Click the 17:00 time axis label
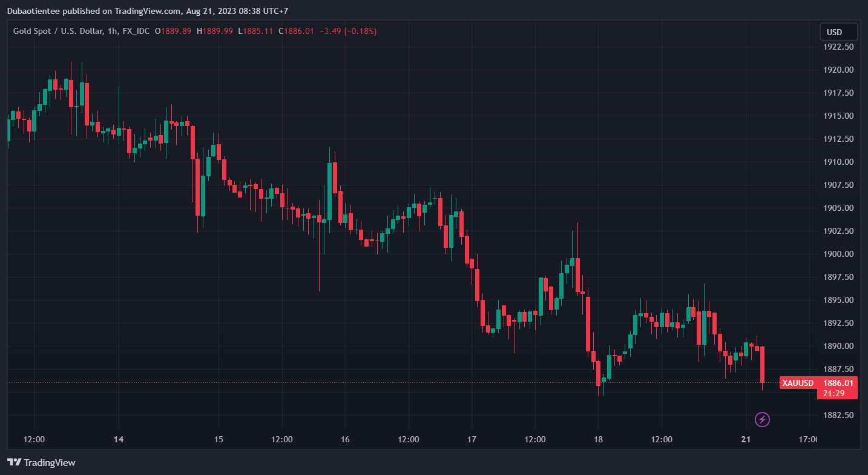 coord(807,439)
